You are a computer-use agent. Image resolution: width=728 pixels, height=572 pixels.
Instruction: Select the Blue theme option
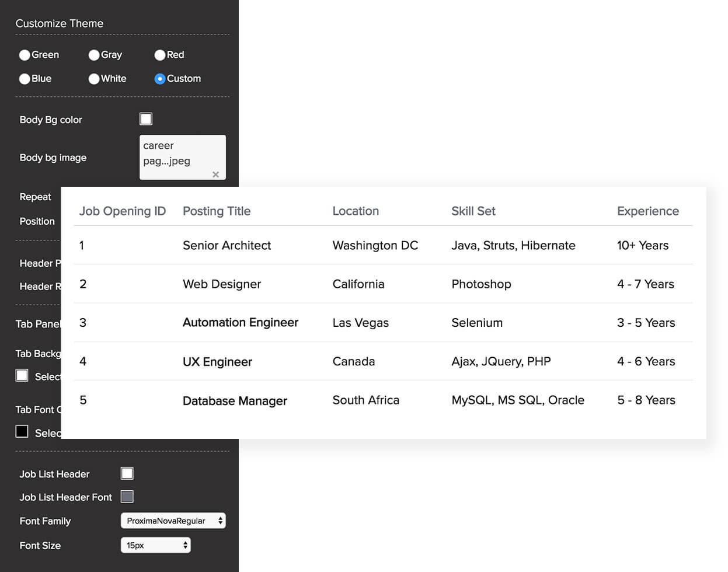point(25,79)
